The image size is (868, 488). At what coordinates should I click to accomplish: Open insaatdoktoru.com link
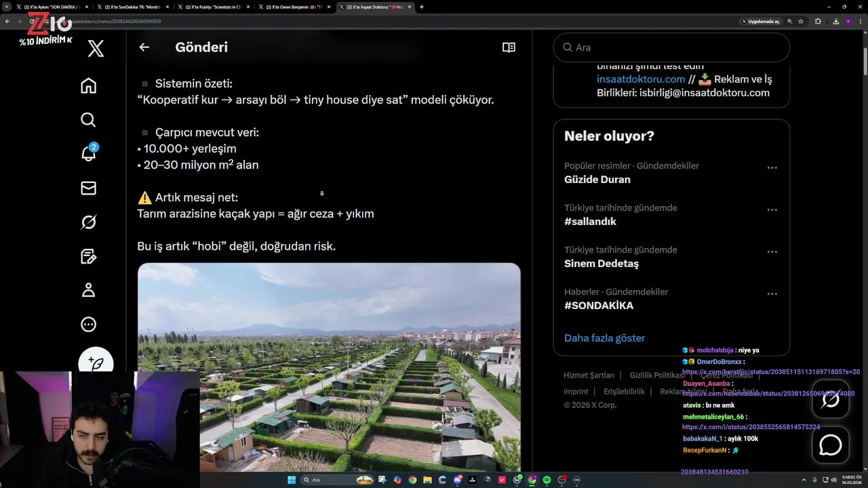pos(641,79)
